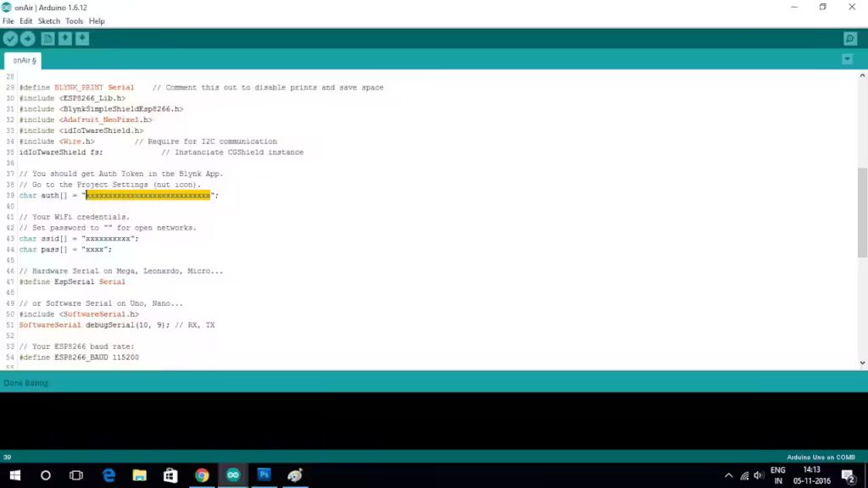Click the highlighted auth token string

pyautogui.click(x=148, y=196)
